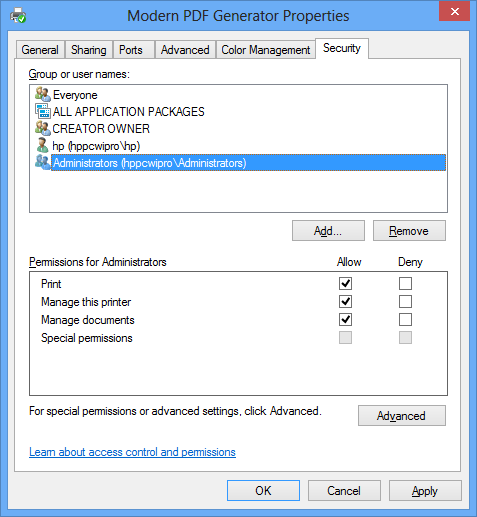Switch to the General tab
The width and height of the screenshot is (477, 517).
(40, 50)
